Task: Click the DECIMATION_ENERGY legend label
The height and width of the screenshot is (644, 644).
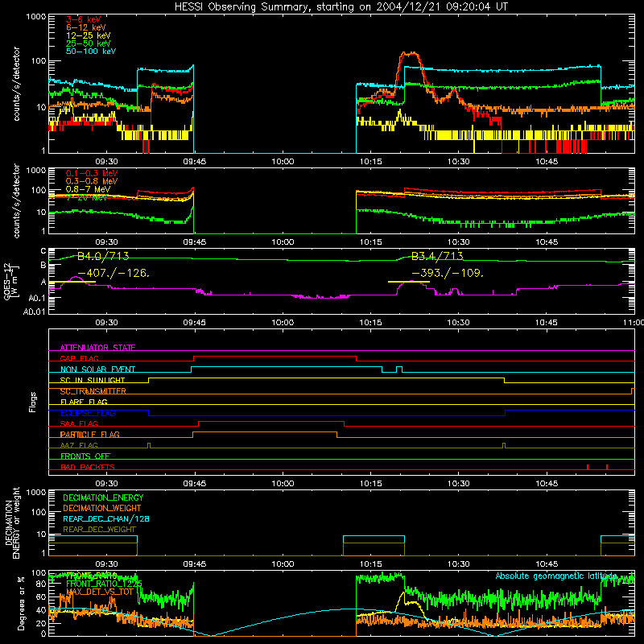Action: 103,497
